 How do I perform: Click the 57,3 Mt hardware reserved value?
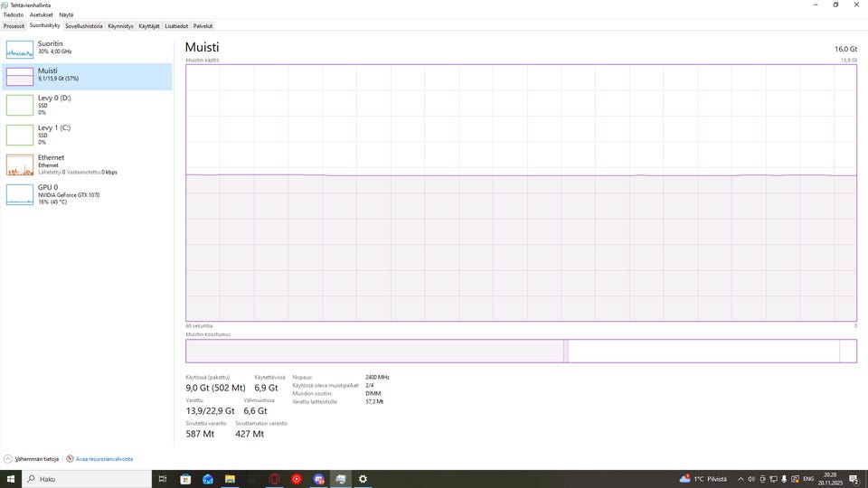(x=374, y=402)
